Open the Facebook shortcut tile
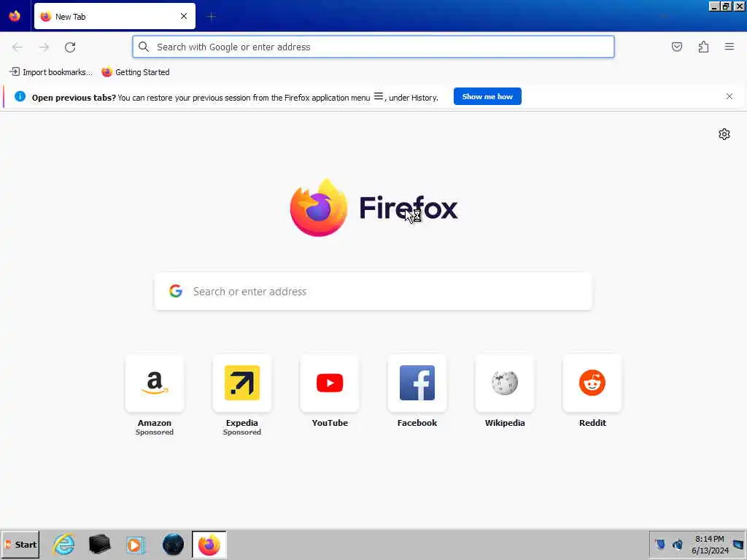747x560 pixels. click(x=417, y=391)
